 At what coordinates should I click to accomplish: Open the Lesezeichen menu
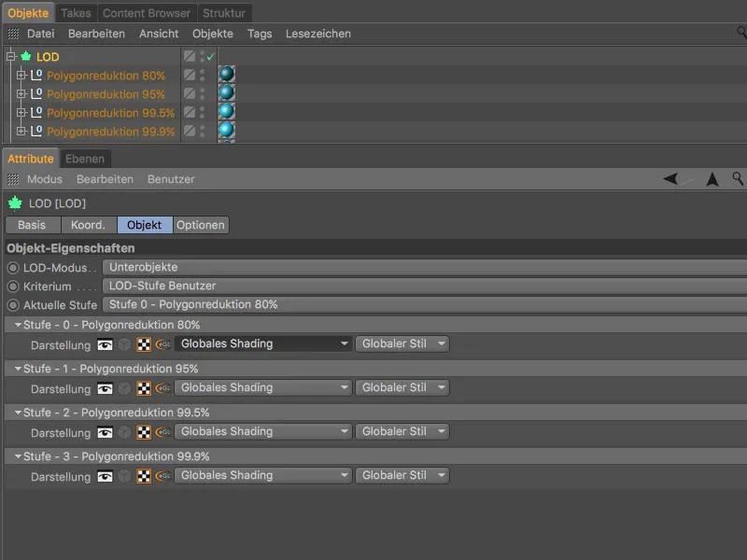click(x=318, y=34)
